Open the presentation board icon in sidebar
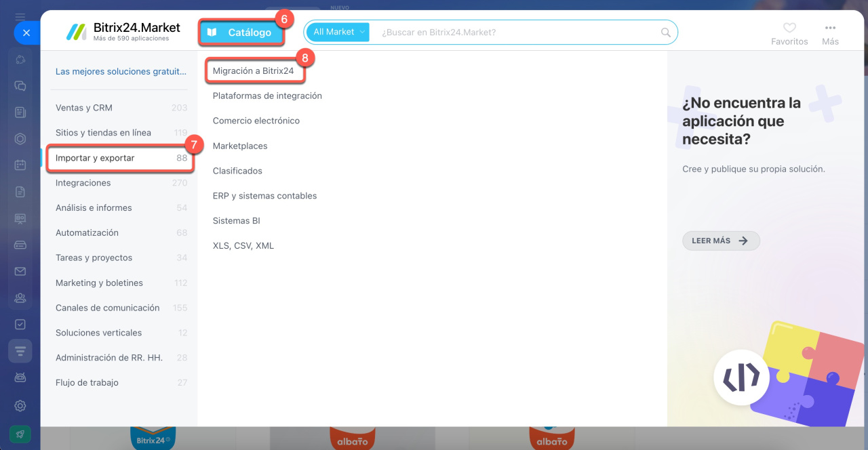Image resolution: width=868 pixels, height=450 pixels. pyautogui.click(x=20, y=218)
